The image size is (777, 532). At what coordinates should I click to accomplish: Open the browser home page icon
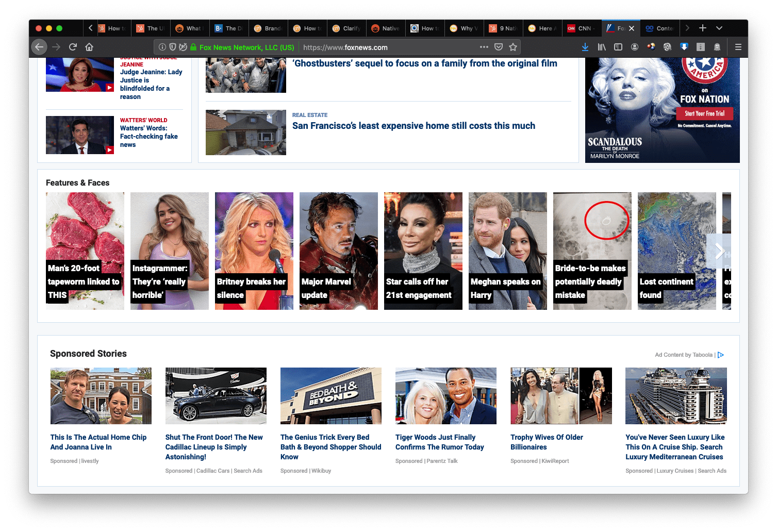[x=89, y=47]
